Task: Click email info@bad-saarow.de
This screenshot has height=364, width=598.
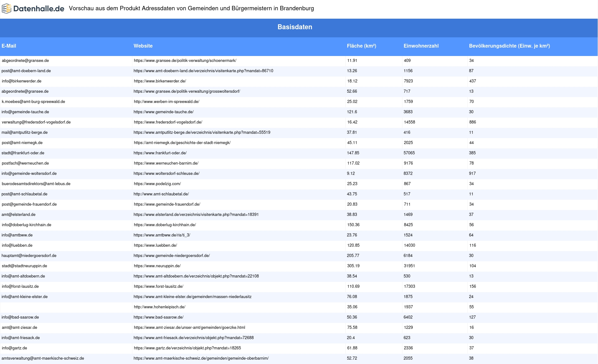Action: click(x=20, y=317)
